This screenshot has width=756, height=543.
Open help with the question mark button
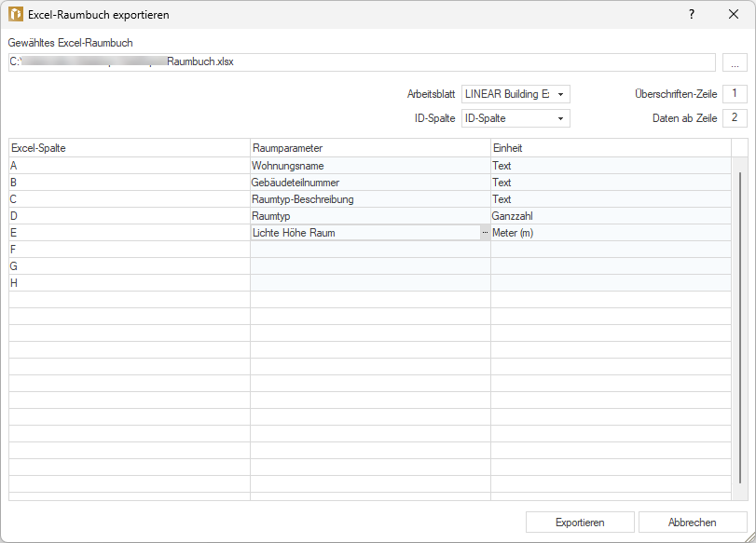pyautogui.click(x=692, y=15)
